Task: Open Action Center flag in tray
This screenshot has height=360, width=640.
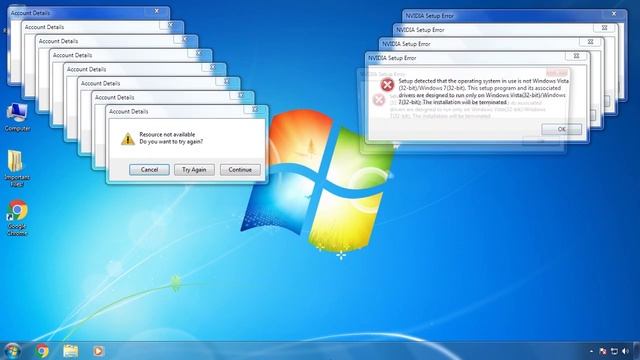Action: (x=603, y=351)
